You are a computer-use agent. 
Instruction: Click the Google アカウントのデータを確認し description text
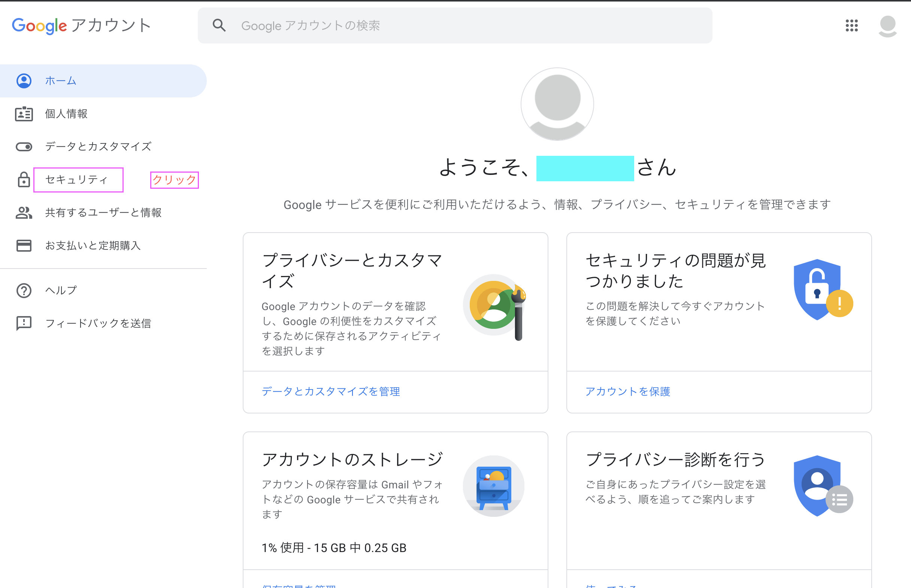coord(351,328)
